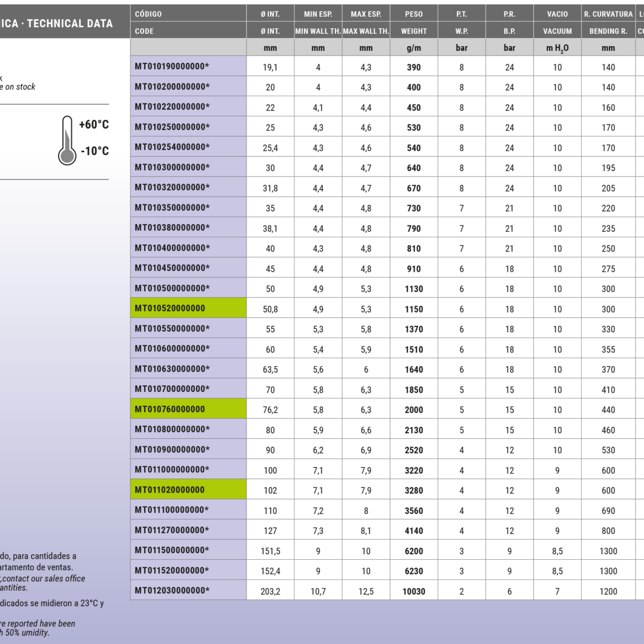Select code MT010190000000* in first row
Viewport: 644px width, 644px height.
coord(172,67)
